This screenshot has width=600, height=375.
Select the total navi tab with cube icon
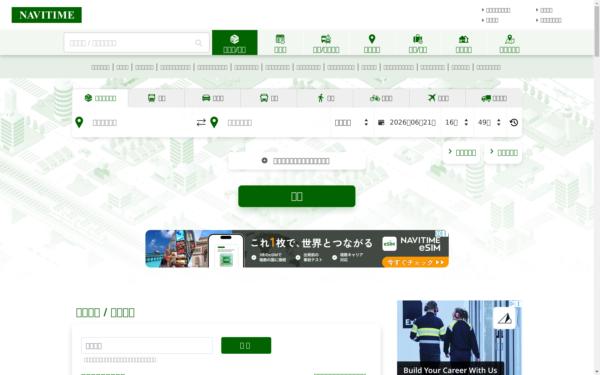100,98
